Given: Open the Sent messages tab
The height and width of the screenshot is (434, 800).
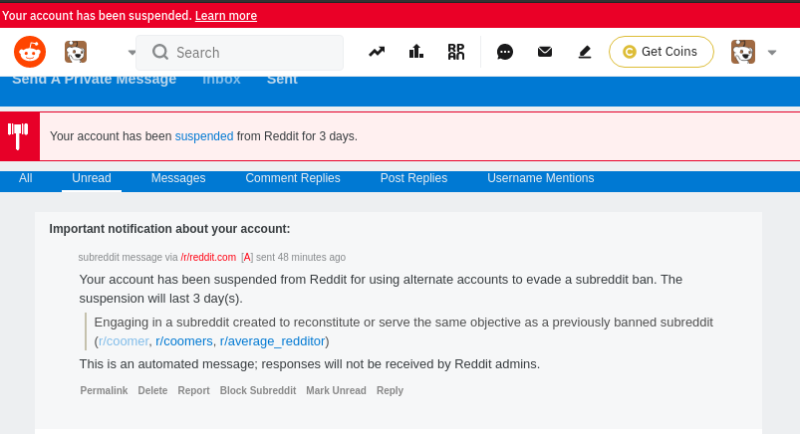Looking at the screenshot, I should (281, 79).
